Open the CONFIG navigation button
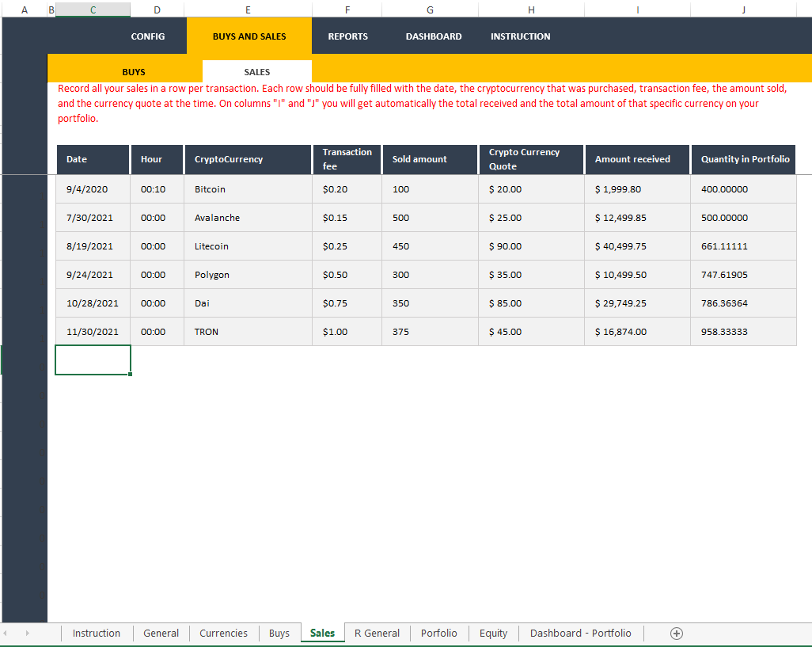The image size is (812, 647). tap(147, 36)
